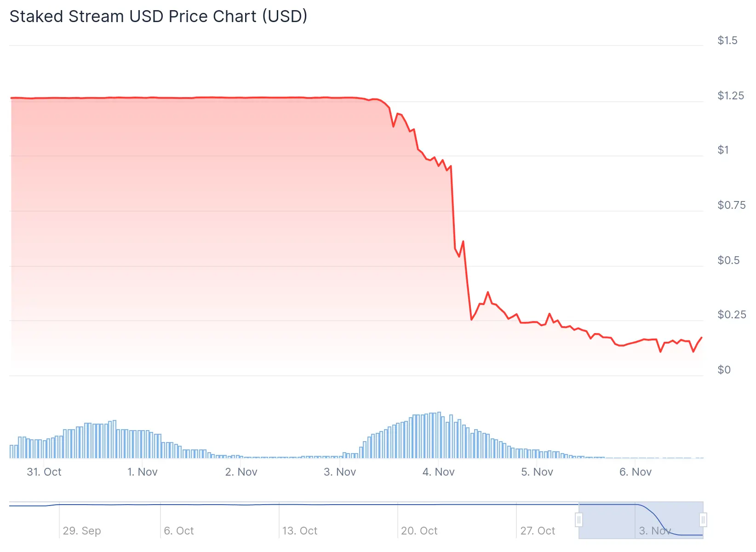This screenshot has width=756, height=552.
Task: Click the '4. Nov' x-axis label
Action: pos(439,472)
